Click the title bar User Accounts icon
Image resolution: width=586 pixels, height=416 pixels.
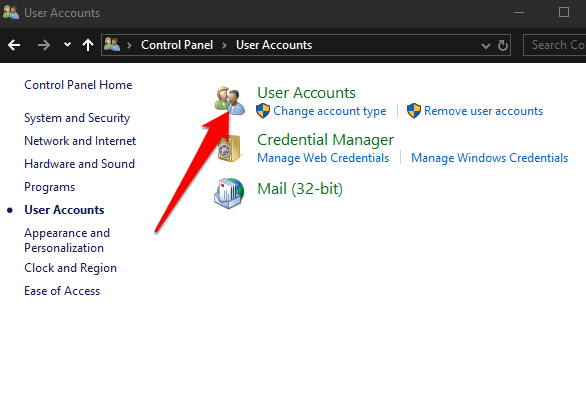pyautogui.click(x=11, y=12)
